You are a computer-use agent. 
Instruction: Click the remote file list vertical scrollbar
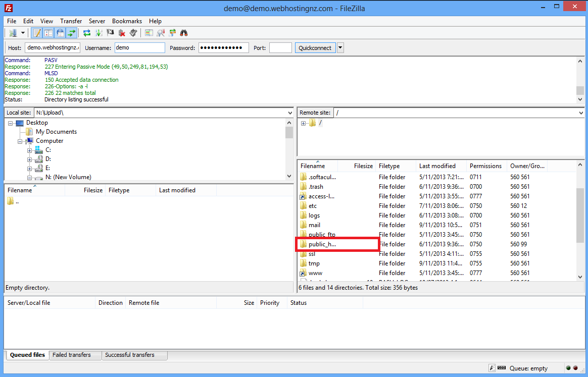tap(580, 212)
